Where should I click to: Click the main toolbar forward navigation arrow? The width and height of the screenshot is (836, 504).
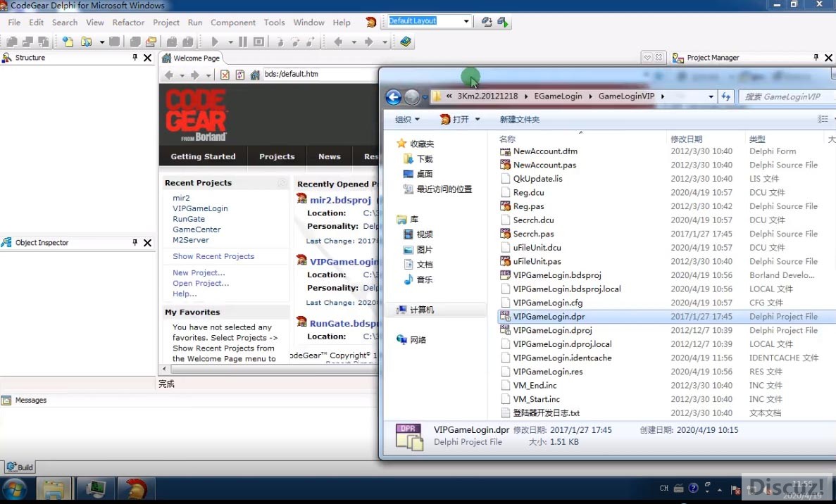[368, 42]
